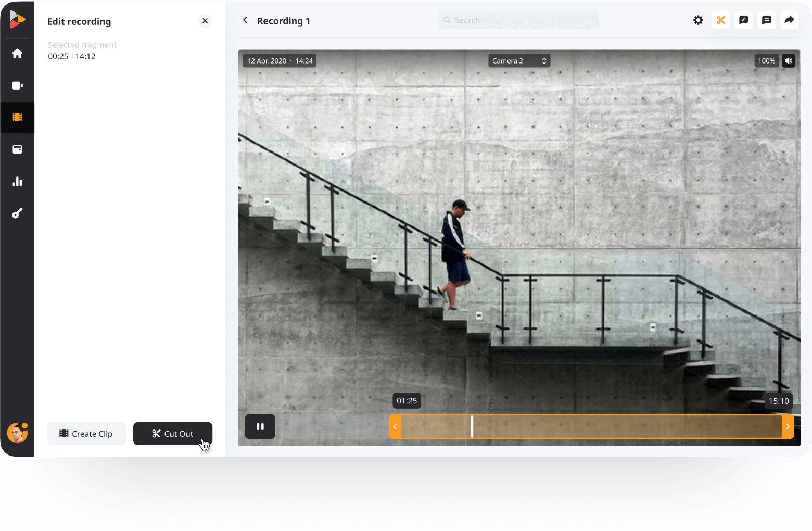The image size is (812, 531).
Task: Click the share arrow icon
Action: click(790, 20)
